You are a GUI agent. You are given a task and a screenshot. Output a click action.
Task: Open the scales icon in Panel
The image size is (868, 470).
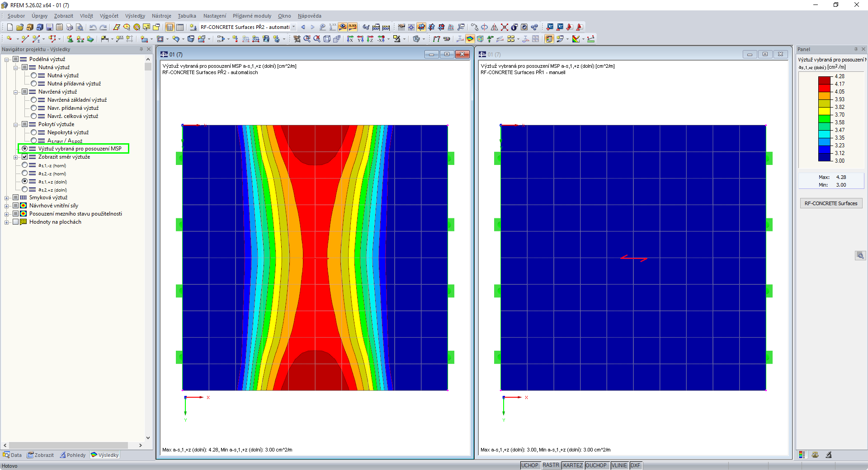(x=815, y=455)
